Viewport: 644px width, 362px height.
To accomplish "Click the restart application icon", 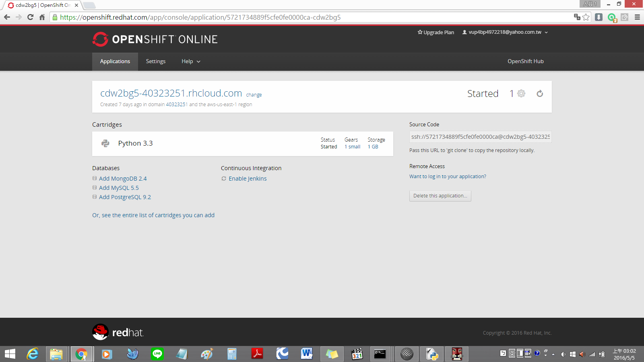I will coord(540,94).
